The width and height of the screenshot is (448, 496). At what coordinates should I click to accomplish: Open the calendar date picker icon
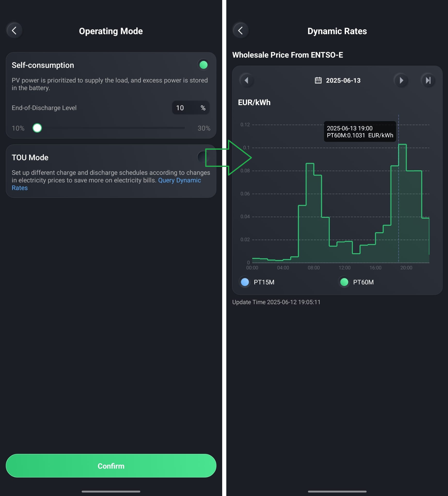tap(318, 80)
